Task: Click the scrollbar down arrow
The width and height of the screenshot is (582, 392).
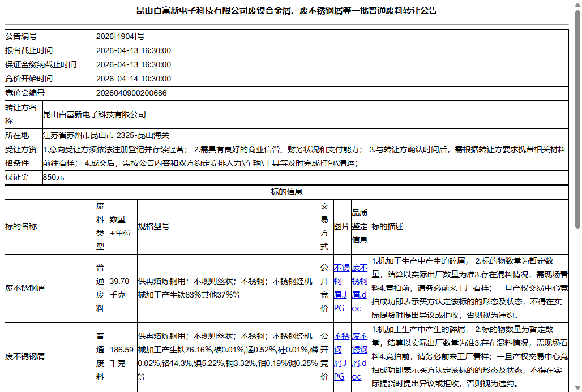Action: pos(577,388)
